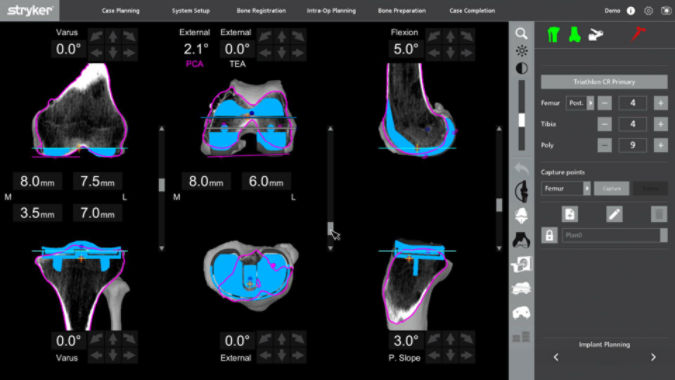Click the greyed-out grid icon at sidebar bottom
The height and width of the screenshot is (380, 675).
pos(521,337)
